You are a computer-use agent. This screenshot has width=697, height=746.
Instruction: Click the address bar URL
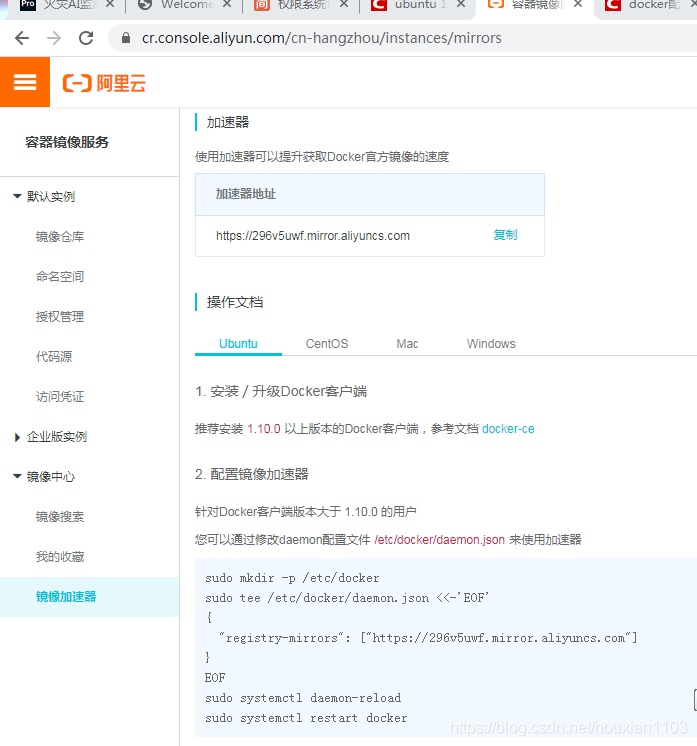point(322,38)
